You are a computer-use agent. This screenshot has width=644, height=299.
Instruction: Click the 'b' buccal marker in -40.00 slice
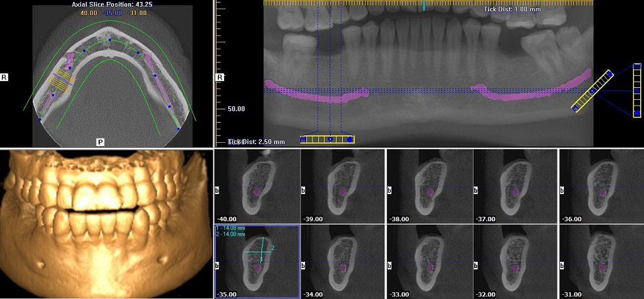click(218, 190)
